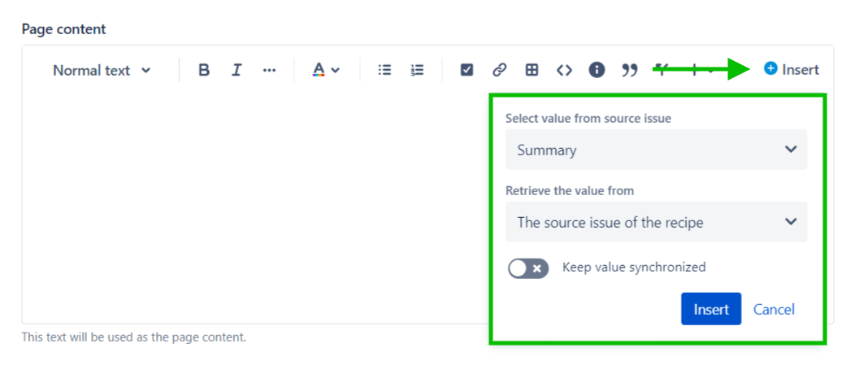This screenshot has height=374, width=868.
Task: Insert a numbered list
Action: [x=417, y=70]
